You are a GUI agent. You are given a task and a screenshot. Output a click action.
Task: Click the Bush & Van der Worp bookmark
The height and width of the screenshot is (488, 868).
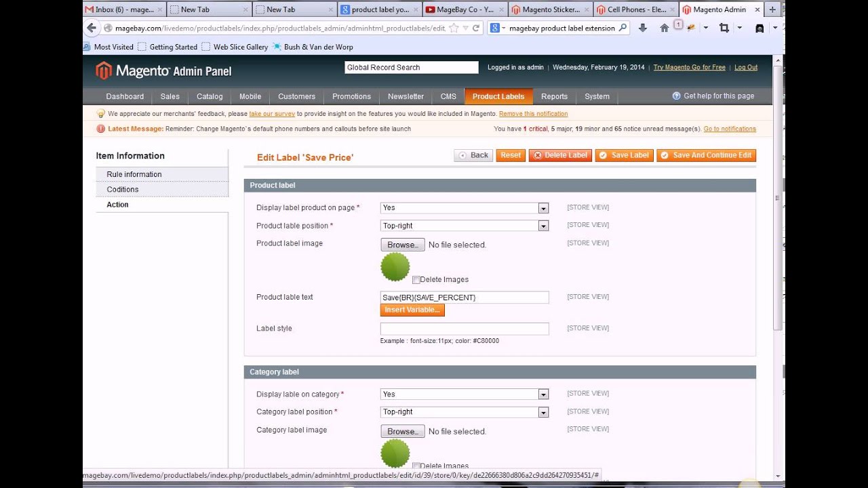point(313,47)
